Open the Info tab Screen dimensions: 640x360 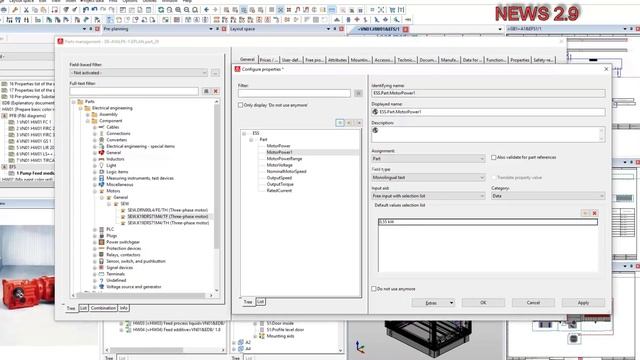tap(124, 308)
